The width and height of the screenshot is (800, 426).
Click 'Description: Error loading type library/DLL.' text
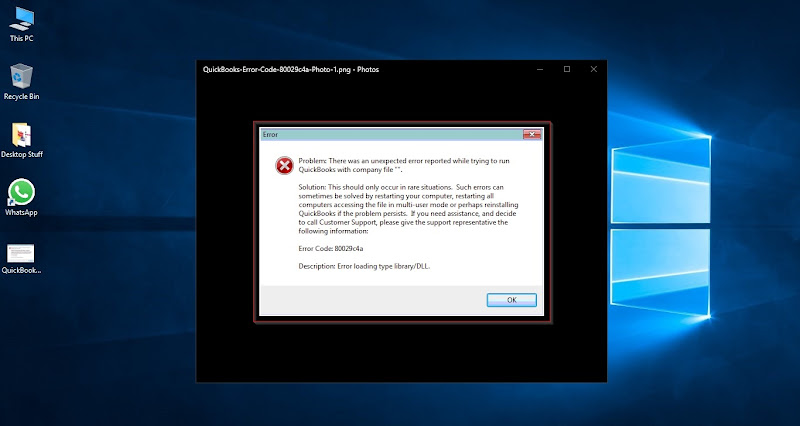[364, 266]
